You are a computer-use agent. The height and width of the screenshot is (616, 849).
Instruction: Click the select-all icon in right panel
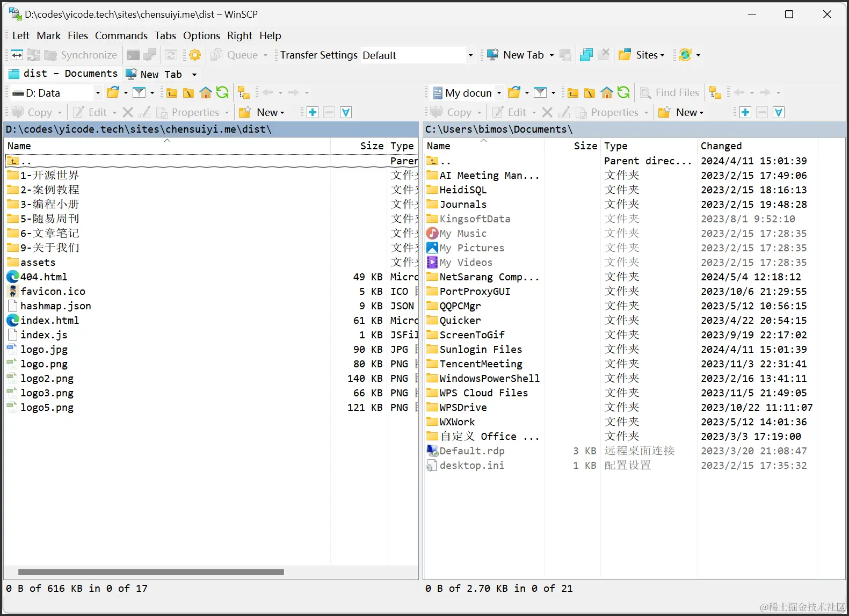[x=779, y=112]
